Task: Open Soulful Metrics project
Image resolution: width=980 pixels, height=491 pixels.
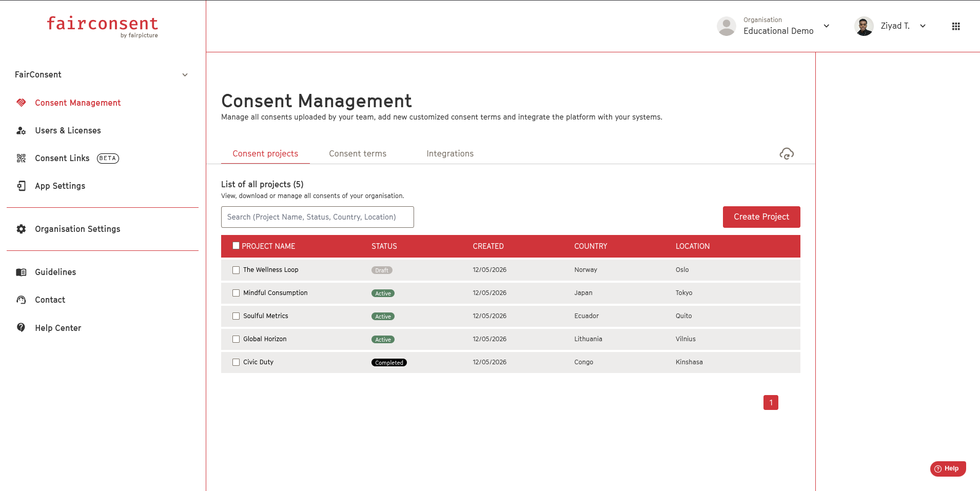Action: tap(265, 316)
